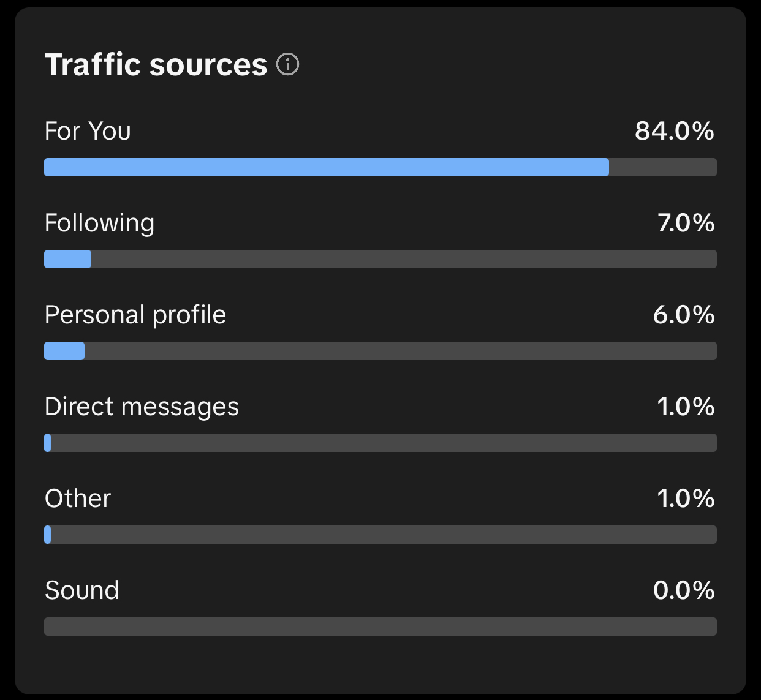The height and width of the screenshot is (700, 761).
Task: Click the 84.0% value for For You
Action: pos(675,131)
